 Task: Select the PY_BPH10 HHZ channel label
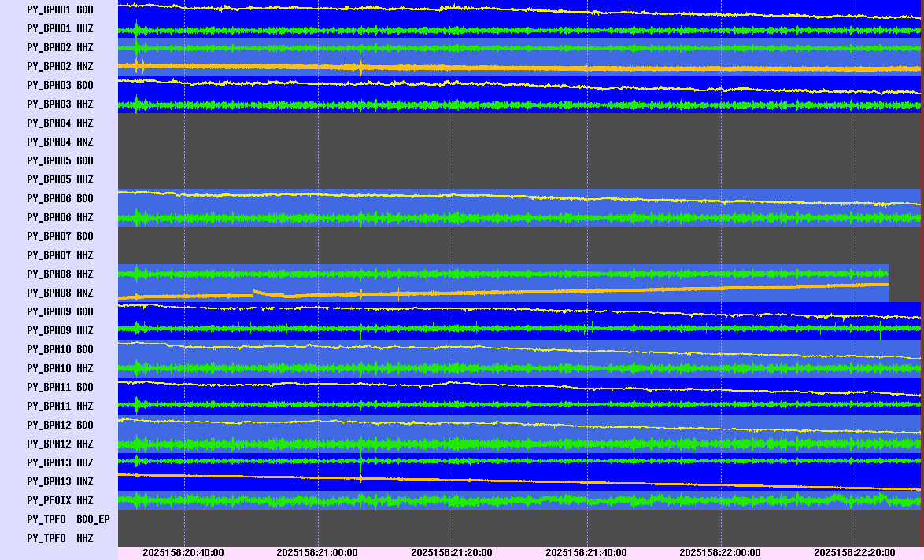pos(60,368)
